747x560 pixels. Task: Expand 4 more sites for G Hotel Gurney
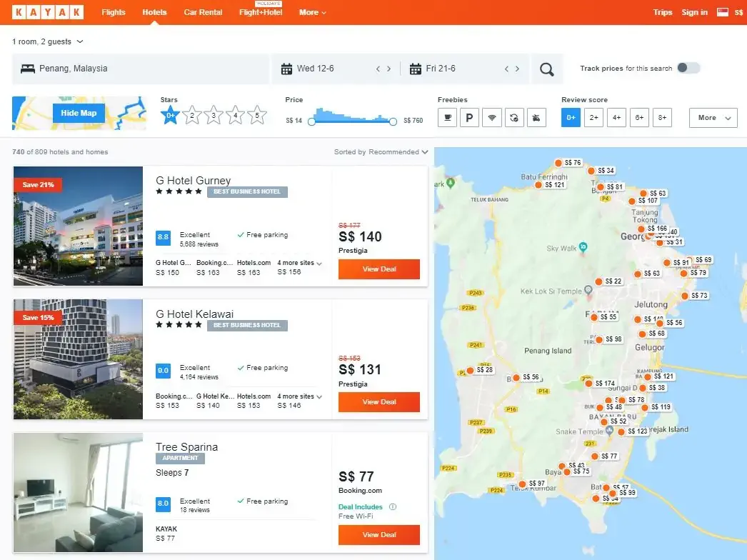[300, 263]
